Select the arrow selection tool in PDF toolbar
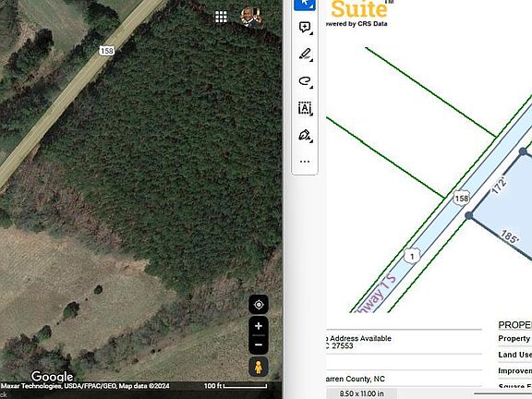 click(305, 4)
